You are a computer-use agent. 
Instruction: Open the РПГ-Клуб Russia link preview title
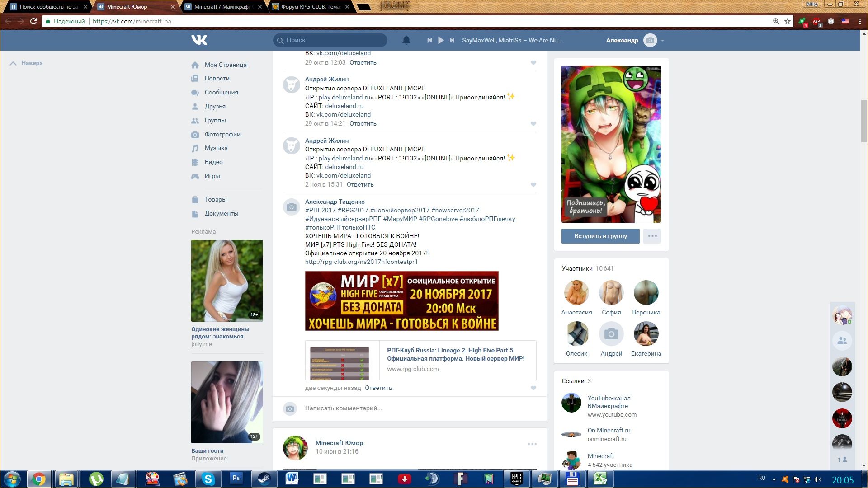[456, 354]
